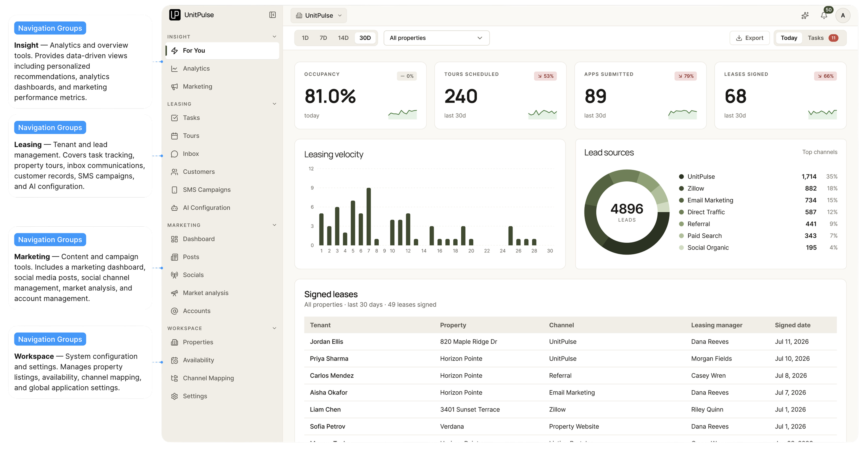Click the Social Organic legend color dot

[681, 248]
